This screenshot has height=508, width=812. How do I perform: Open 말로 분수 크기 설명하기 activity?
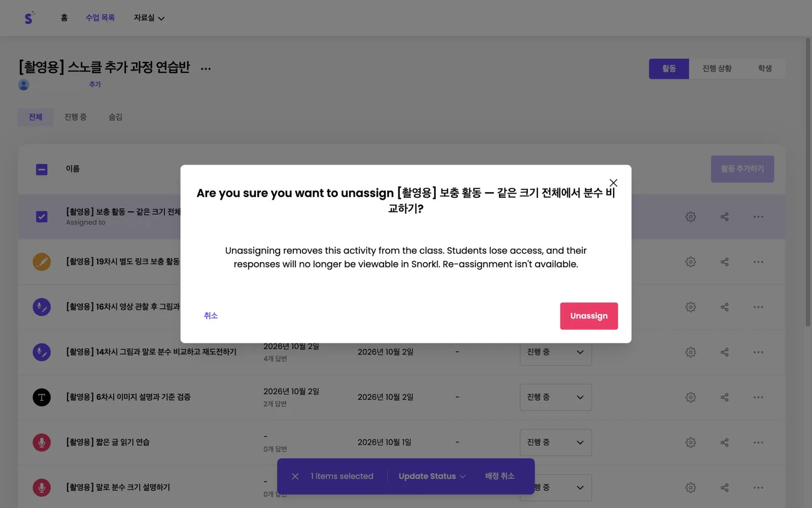(118, 488)
